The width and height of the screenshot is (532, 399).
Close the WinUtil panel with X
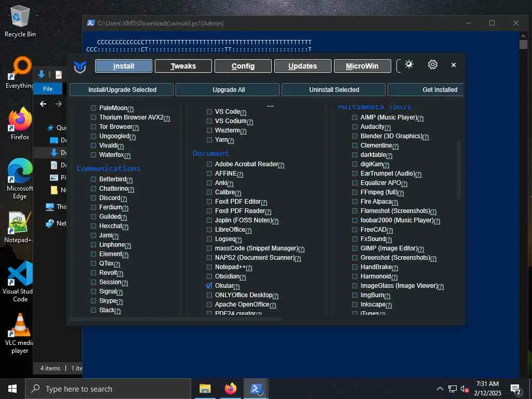[x=454, y=65]
